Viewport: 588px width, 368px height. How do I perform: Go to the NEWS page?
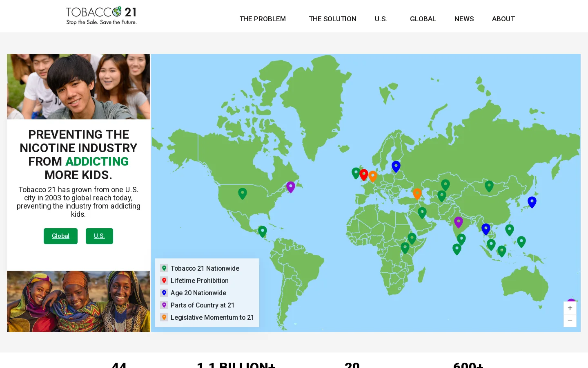pos(464,19)
